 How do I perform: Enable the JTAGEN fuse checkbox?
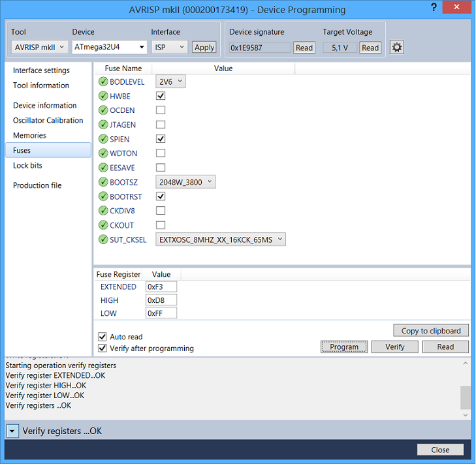click(161, 125)
